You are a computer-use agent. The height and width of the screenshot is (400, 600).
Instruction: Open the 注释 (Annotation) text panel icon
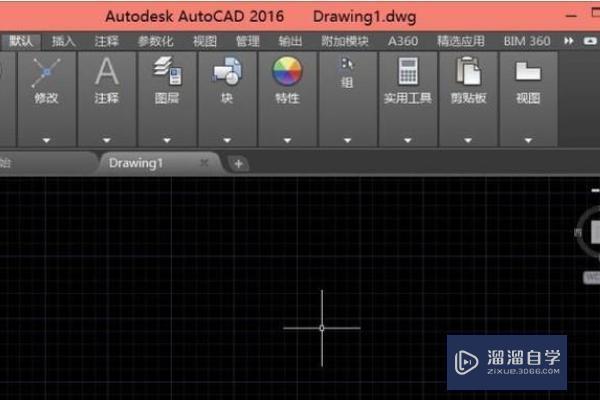[x=107, y=71]
